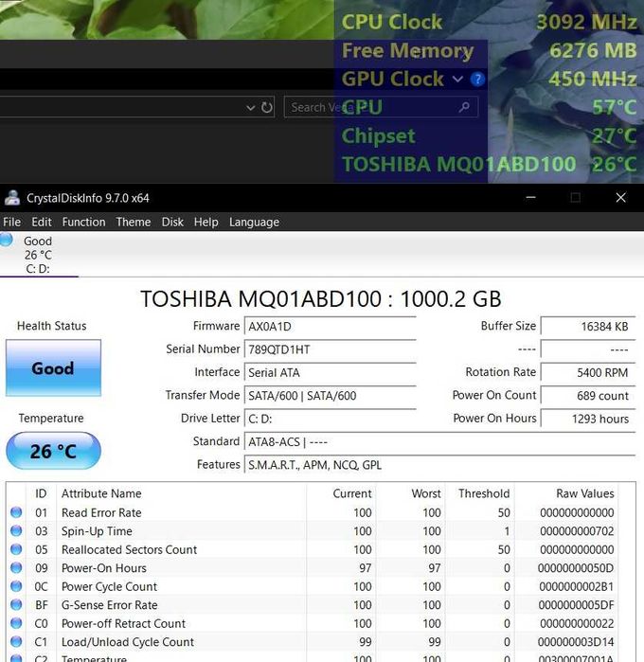Click the status orb beside Power Cycle Count
Image resolution: width=644 pixels, height=662 pixels.
16,586
